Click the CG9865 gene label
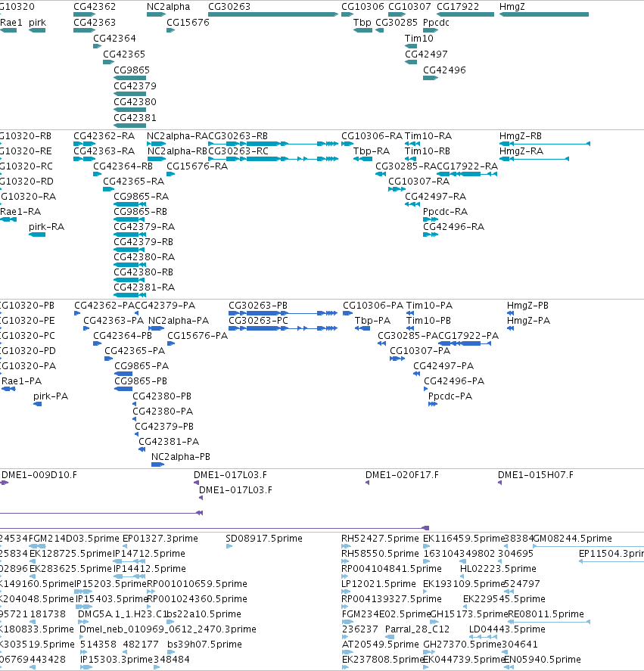Viewport: 644px width, 671px height. [132, 70]
